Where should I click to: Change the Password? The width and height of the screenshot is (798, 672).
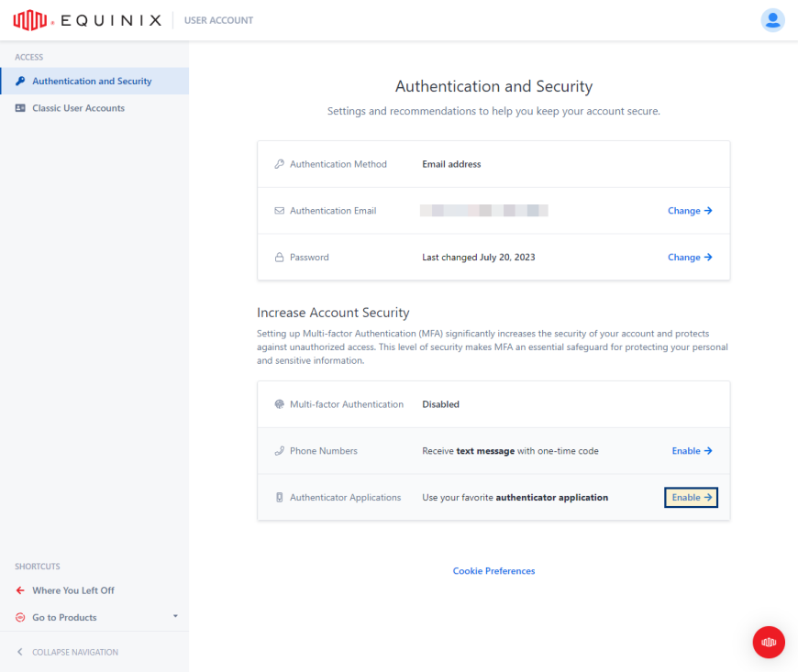(690, 257)
